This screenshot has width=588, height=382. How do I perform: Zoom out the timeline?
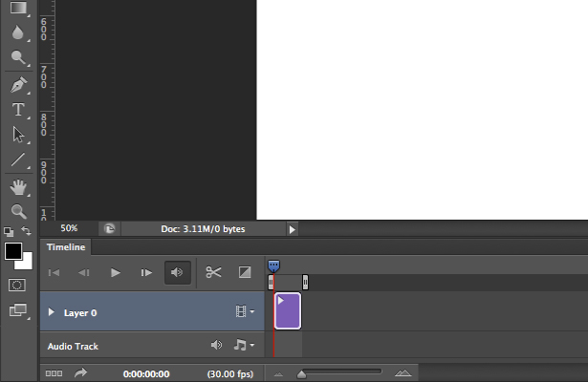coord(278,373)
